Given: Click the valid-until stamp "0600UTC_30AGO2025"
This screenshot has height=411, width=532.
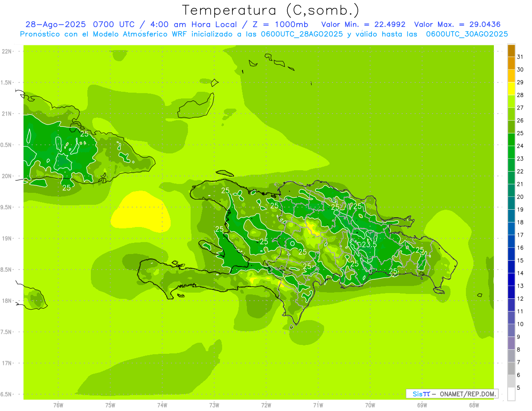Looking at the screenshot, I should [x=467, y=34].
